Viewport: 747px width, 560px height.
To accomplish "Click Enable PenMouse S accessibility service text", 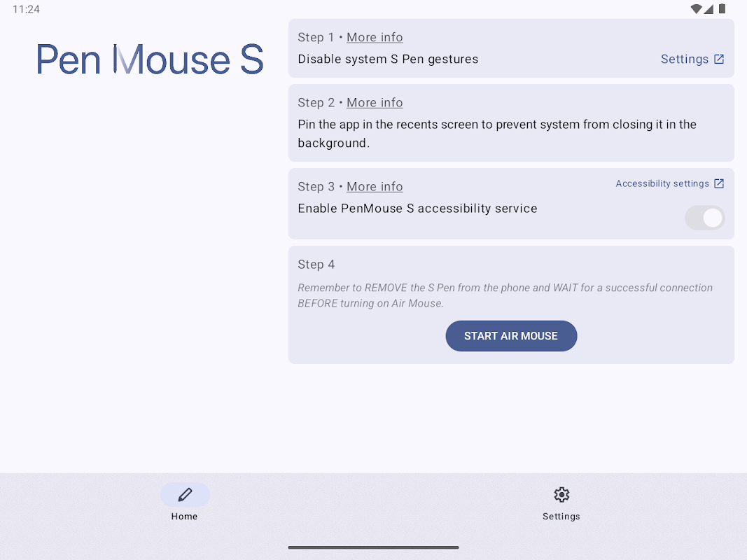I will pos(417,209).
